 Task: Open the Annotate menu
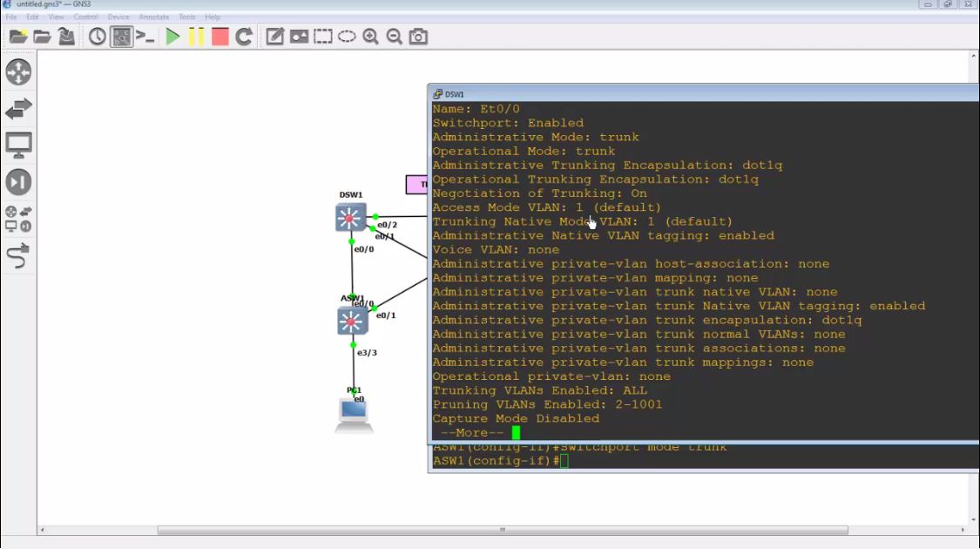coord(153,16)
